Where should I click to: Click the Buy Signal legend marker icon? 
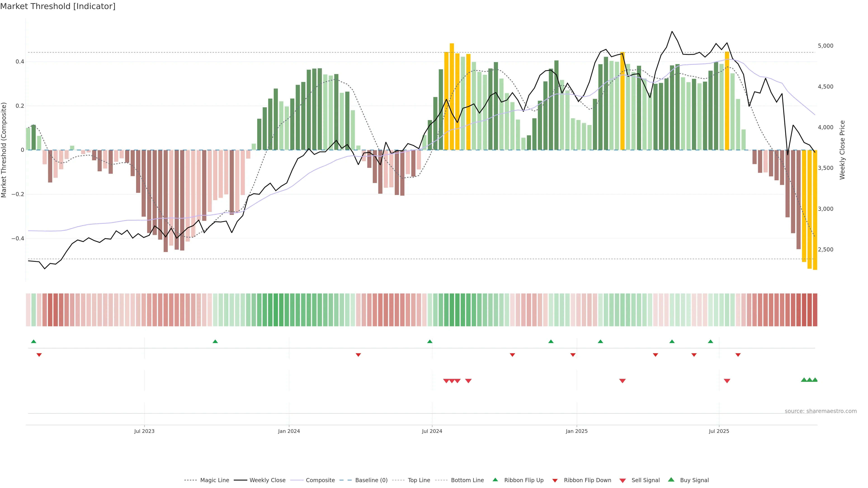point(671,480)
